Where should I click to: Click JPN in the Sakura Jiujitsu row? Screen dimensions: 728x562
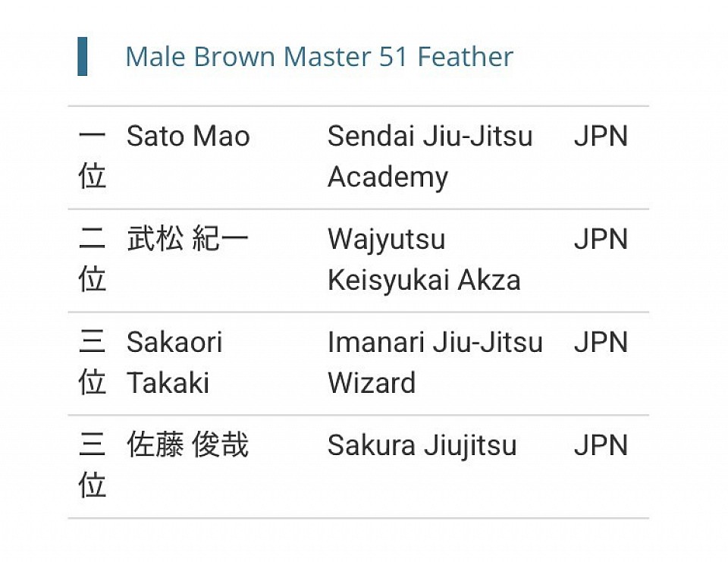601,445
